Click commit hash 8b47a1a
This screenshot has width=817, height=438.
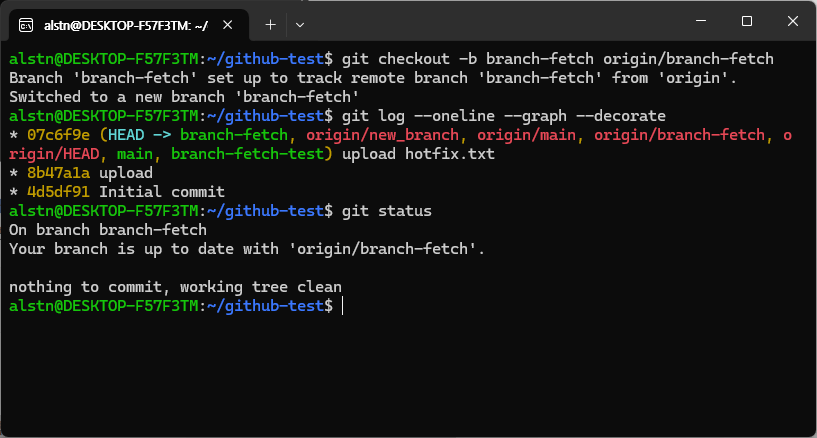point(58,173)
